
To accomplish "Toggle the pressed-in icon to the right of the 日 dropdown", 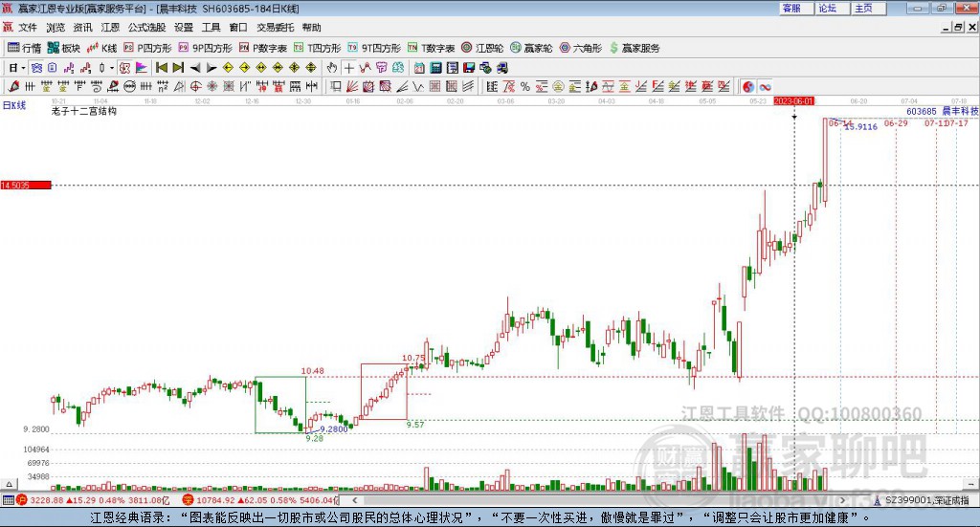I will [37, 68].
